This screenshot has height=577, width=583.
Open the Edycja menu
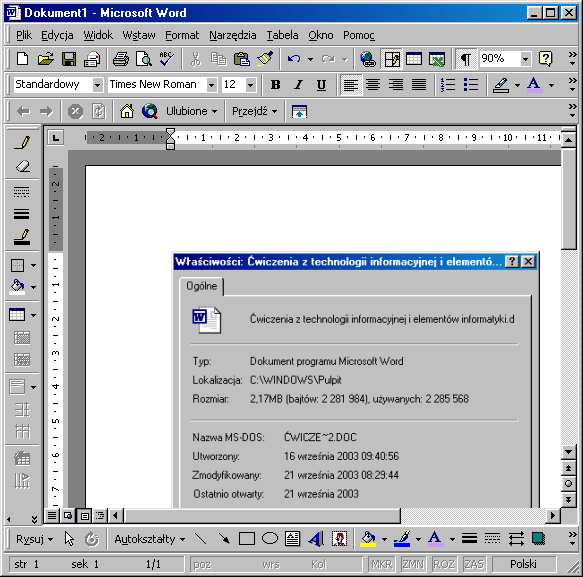(57, 35)
